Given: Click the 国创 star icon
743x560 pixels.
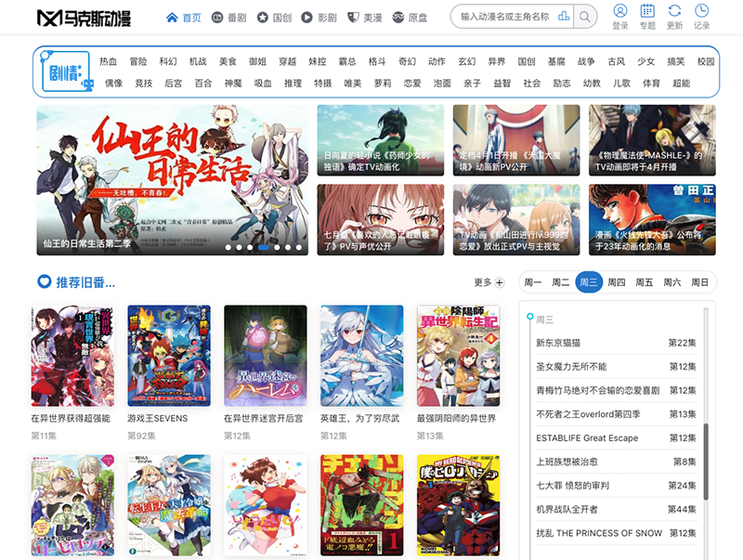Looking at the screenshot, I should (x=262, y=18).
